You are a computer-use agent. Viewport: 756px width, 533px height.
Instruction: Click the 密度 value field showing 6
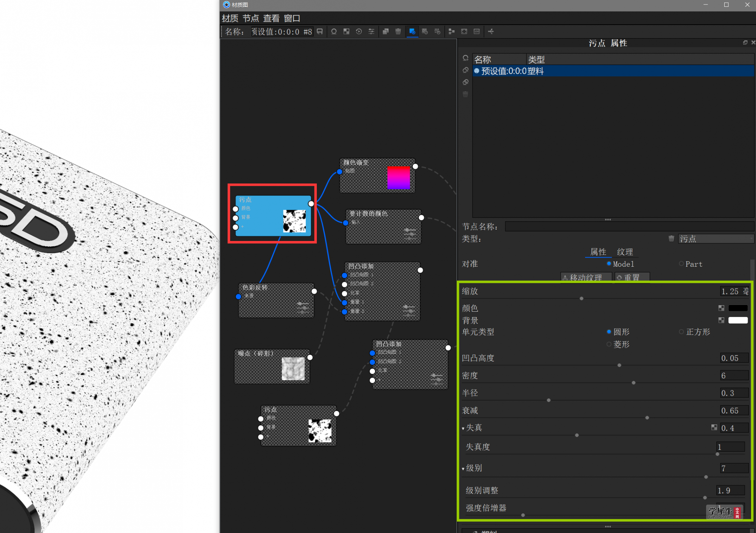(x=734, y=375)
